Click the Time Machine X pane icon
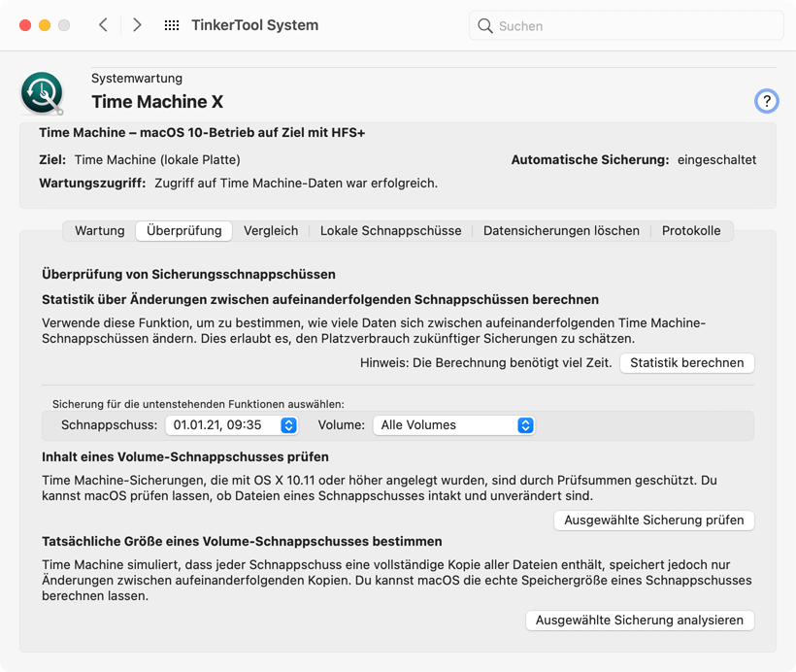 [x=42, y=93]
